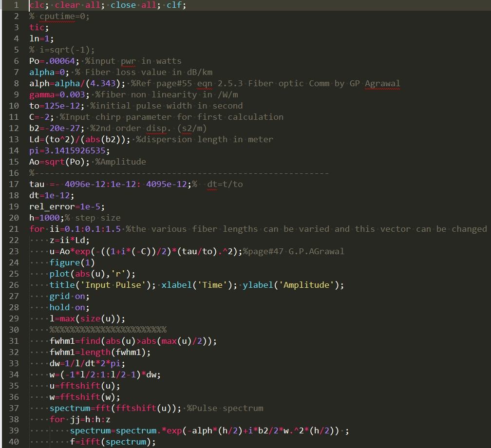Click 'w=fftshift(w);' line
The image size is (491, 448).
pyautogui.click(x=85, y=397)
